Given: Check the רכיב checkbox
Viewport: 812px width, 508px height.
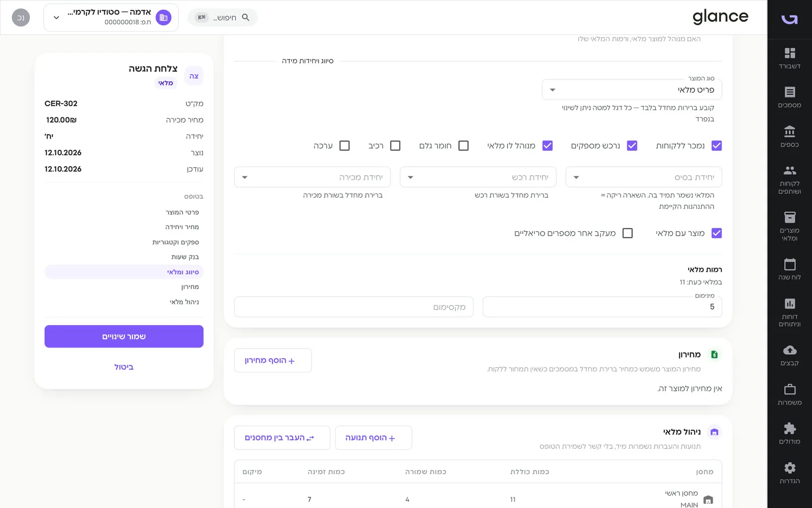Looking at the screenshot, I should 395,146.
